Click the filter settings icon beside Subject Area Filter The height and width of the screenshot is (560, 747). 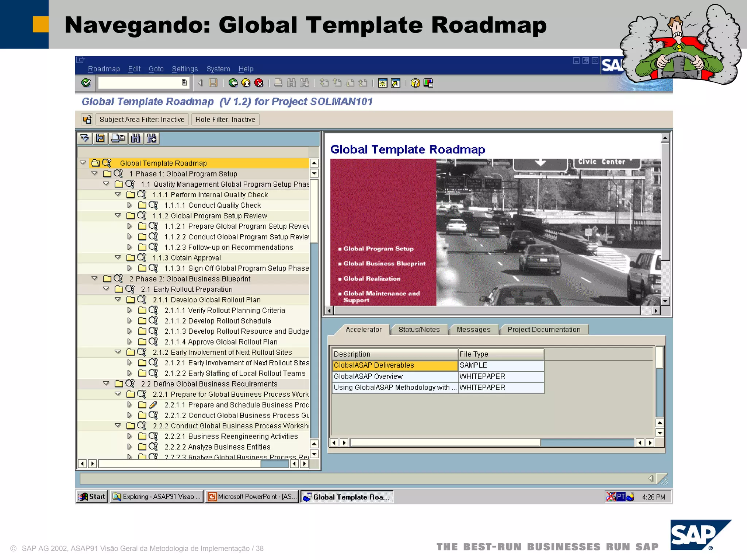point(88,120)
